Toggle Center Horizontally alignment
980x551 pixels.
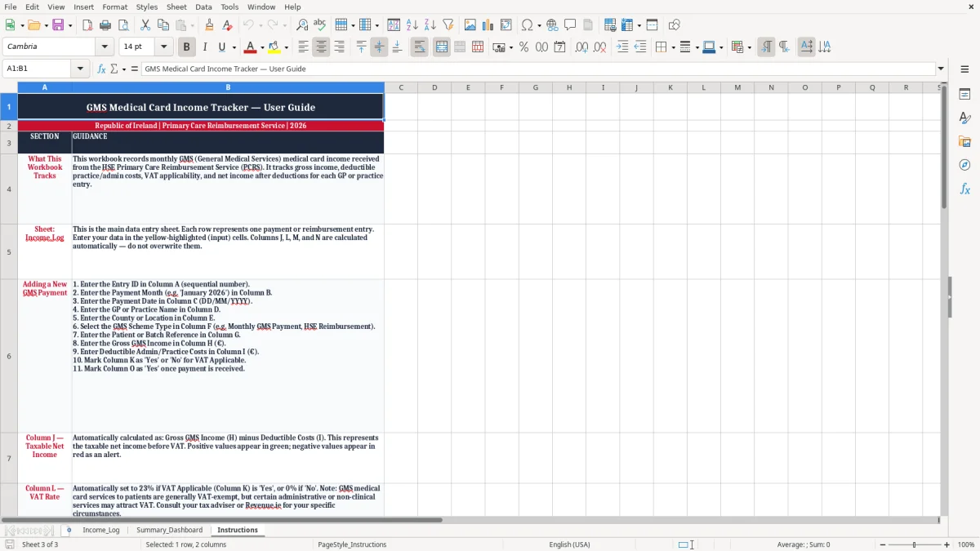[x=322, y=47]
